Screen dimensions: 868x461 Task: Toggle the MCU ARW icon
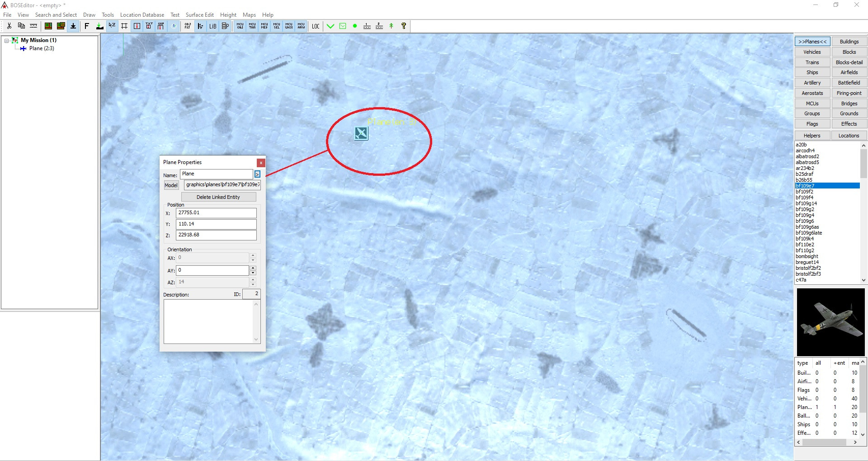pos(301,26)
